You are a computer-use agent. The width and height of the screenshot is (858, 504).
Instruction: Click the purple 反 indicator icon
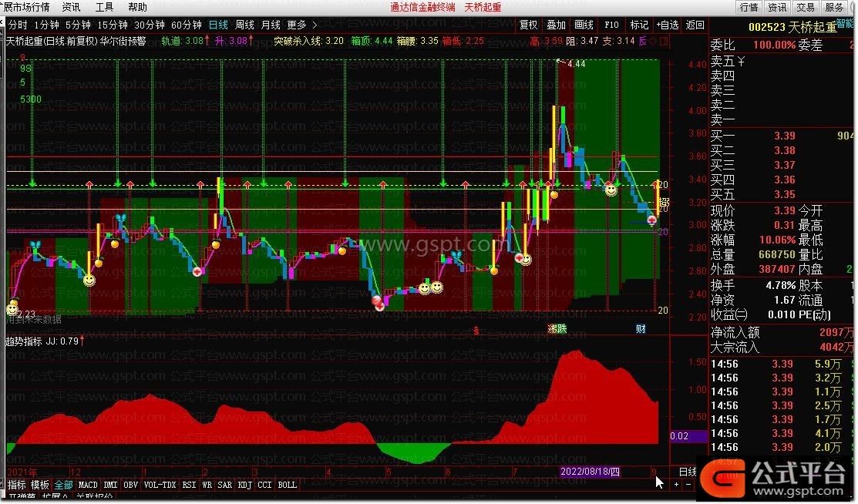642,41
